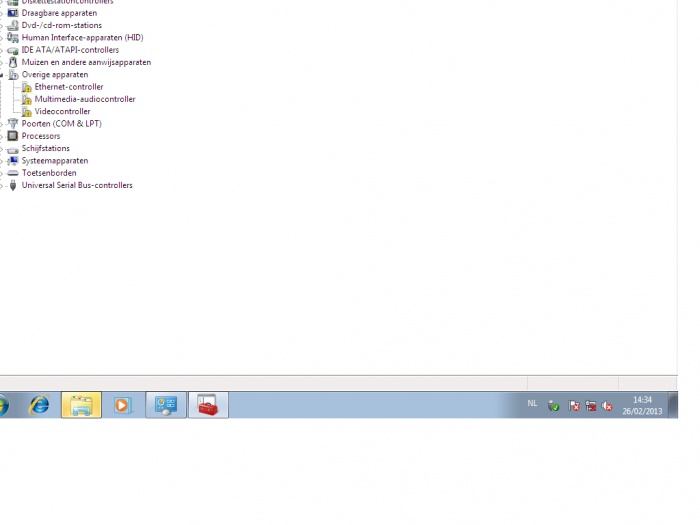Select Processors label
Image resolution: width=700 pixels, height=525 pixels.
coord(41,136)
